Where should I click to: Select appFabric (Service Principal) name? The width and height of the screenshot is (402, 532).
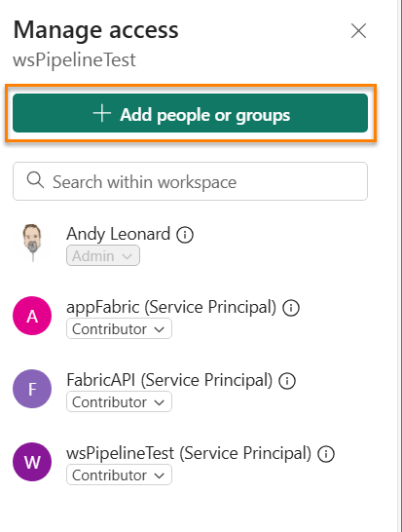tap(171, 307)
